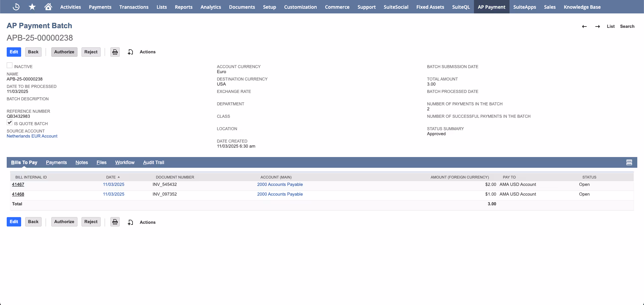Switch to the Audit Trail tab
Screen dimensions: 644x305
click(153, 162)
